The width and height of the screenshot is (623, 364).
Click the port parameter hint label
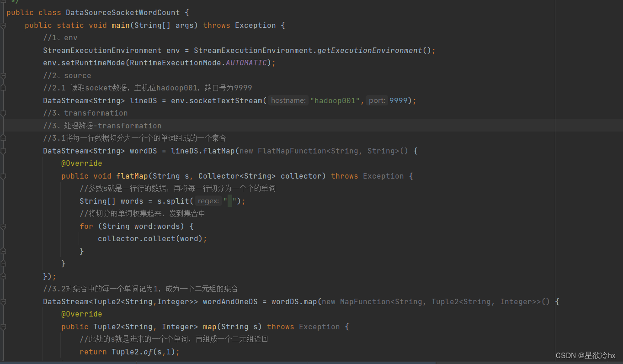pyautogui.click(x=377, y=100)
